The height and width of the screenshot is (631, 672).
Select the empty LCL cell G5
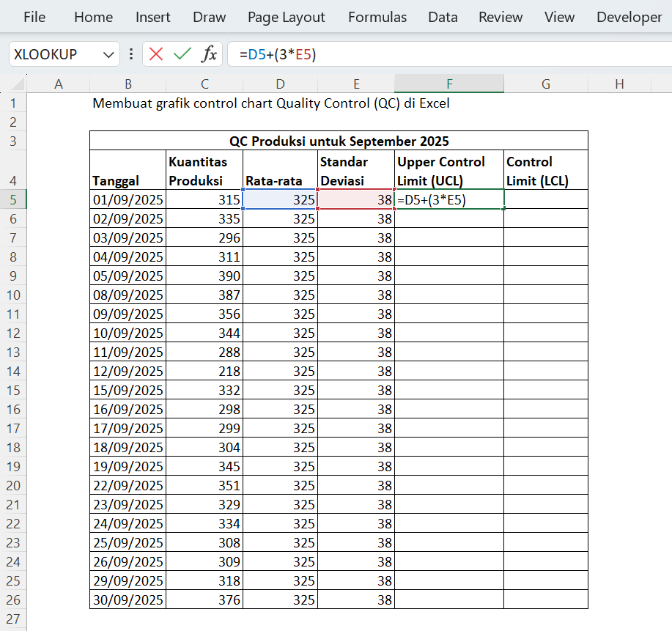(545, 199)
